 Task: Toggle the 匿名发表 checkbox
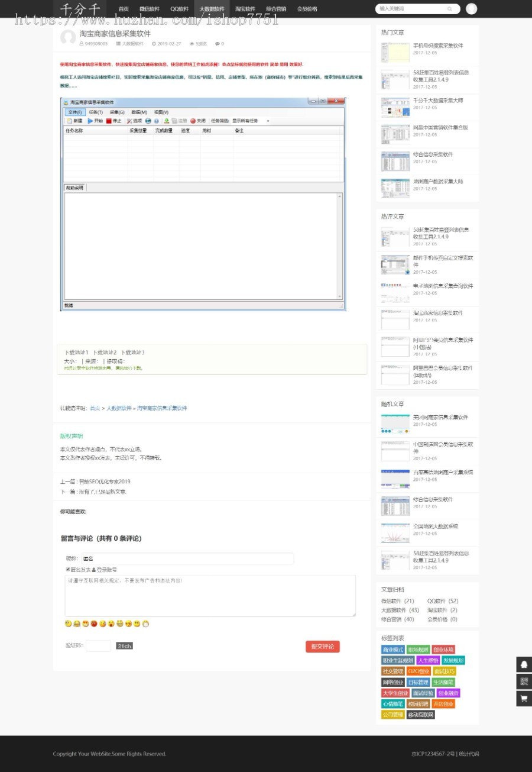(x=68, y=569)
